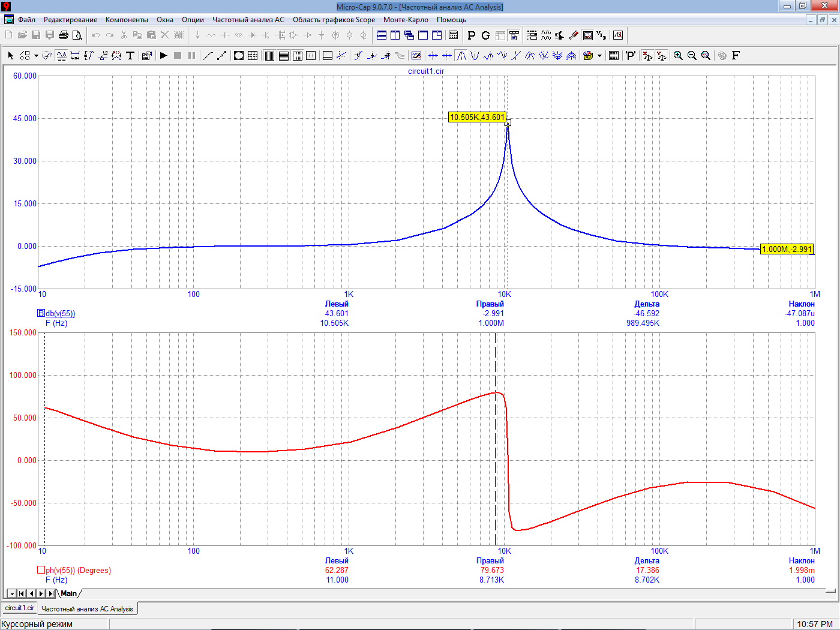Select the Performance tag tool
The height and width of the screenshot is (630, 840).
click(116, 55)
